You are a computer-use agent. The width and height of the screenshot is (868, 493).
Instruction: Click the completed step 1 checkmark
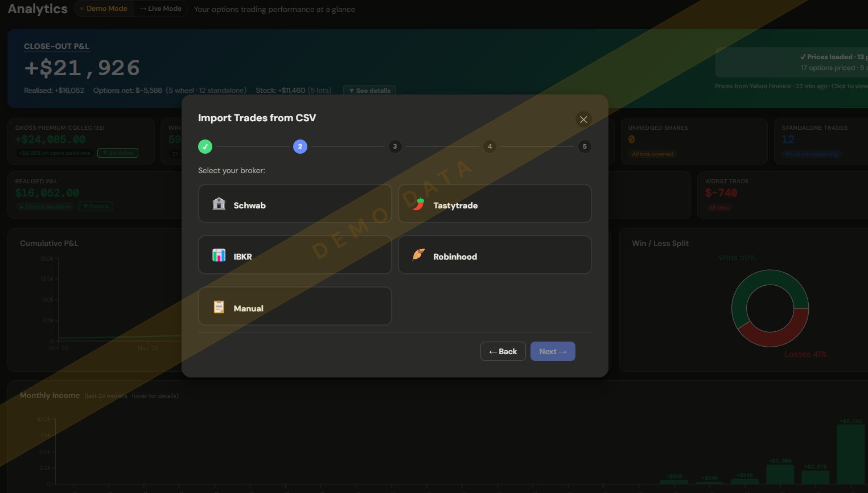(x=205, y=146)
